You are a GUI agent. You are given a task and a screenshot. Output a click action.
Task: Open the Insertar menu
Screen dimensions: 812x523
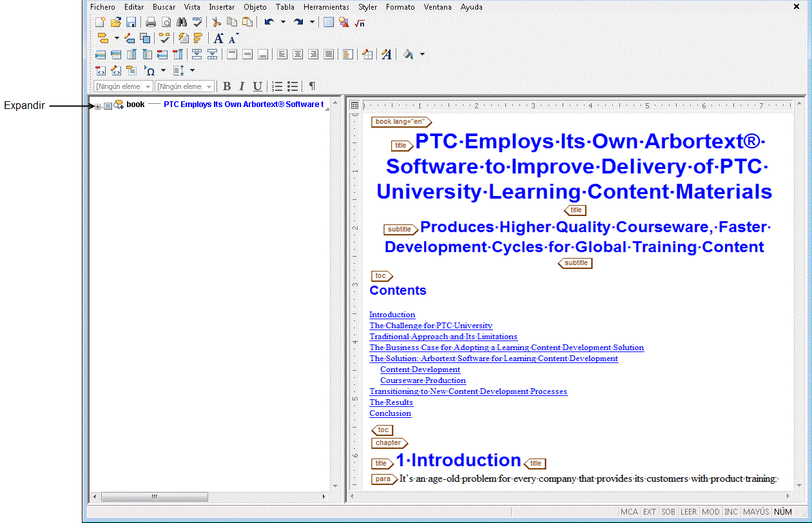point(222,7)
